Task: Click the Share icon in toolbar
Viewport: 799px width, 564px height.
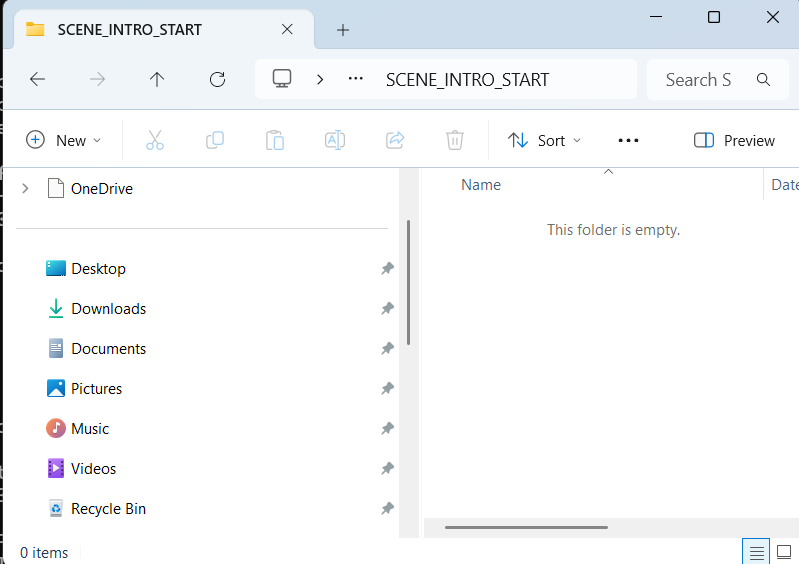Action: [395, 140]
